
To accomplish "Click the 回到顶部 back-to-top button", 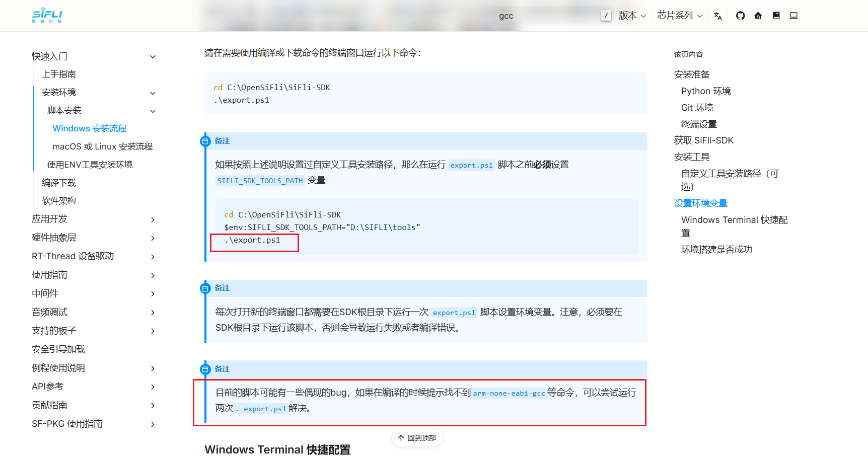I will pos(417,438).
